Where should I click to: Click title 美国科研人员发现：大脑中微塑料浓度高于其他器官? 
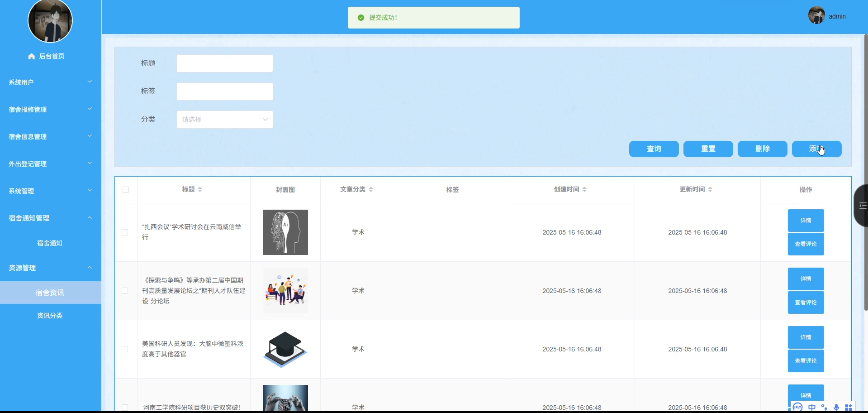193,349
